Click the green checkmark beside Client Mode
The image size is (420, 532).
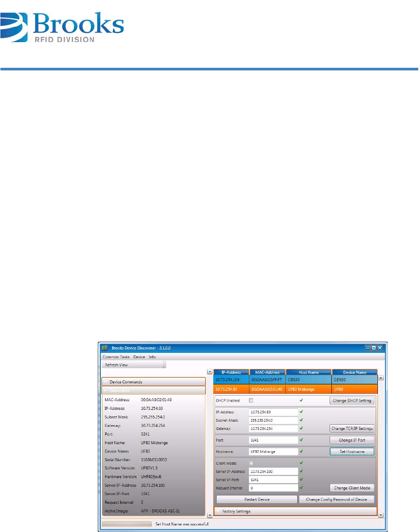(x=301, y=463)
